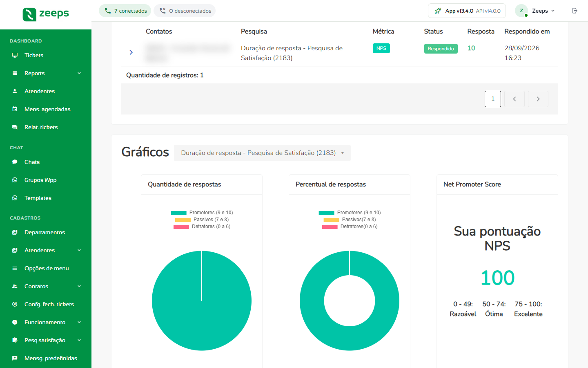Toggle Passivos legend in Quantidade de respostas
The width and height of the screenshot is (588, 368).
point(202,220)
